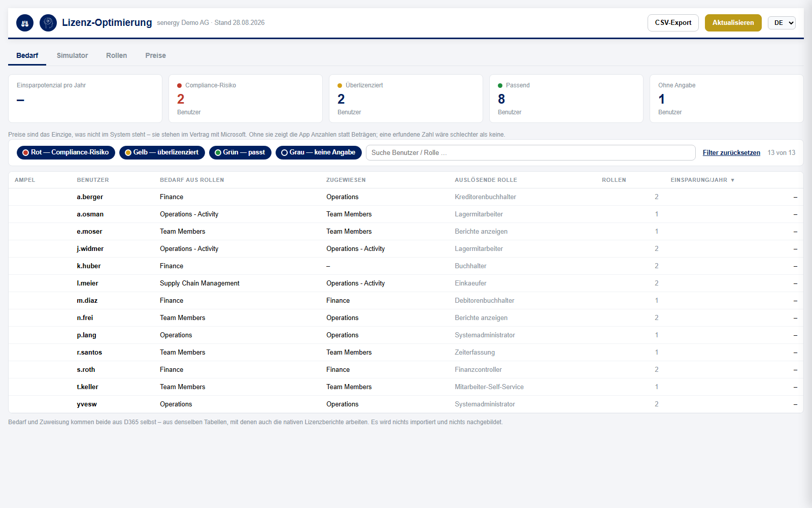Select user k.huber row

(406, 266)
